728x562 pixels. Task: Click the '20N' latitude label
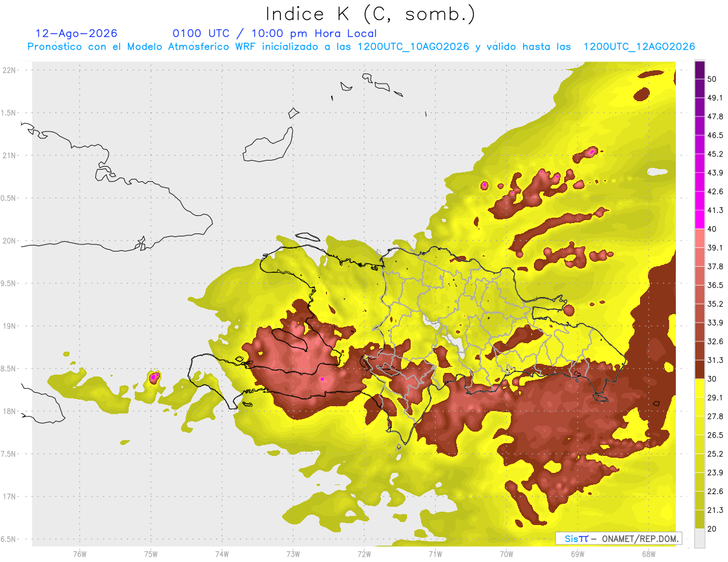click(x=10, y=241)
